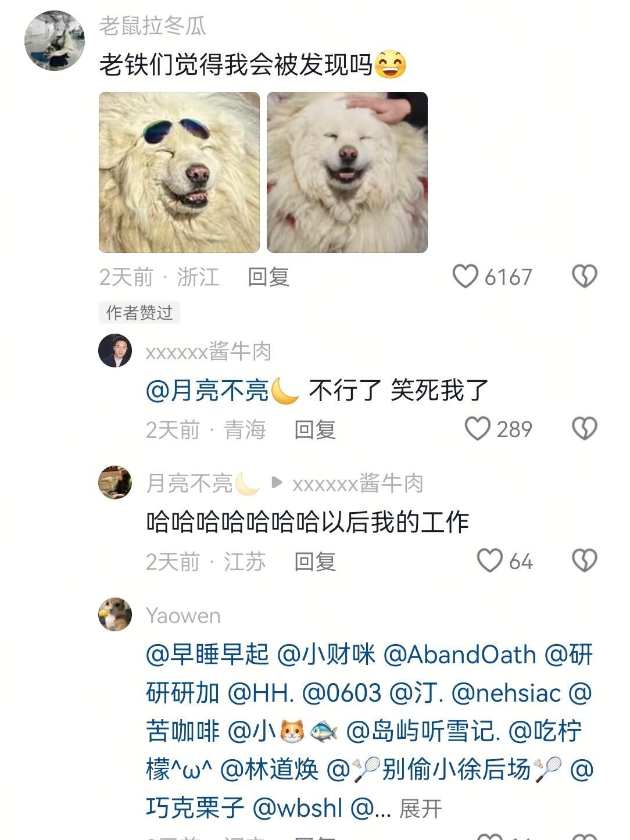Open the @nehsiac mention
630x840 pixels.
(506, 693)
